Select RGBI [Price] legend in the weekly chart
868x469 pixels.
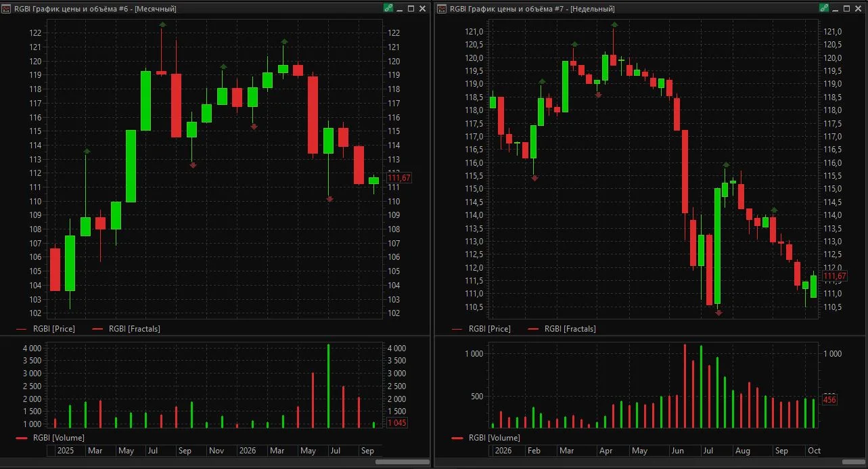click(481, 329)
